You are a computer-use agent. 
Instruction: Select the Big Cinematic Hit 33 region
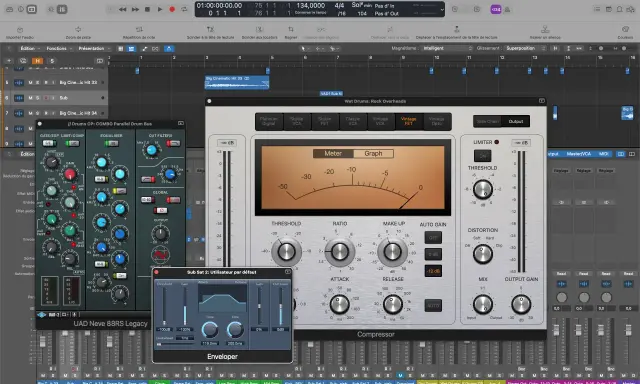pyautogui.click(x=236, y=82)
